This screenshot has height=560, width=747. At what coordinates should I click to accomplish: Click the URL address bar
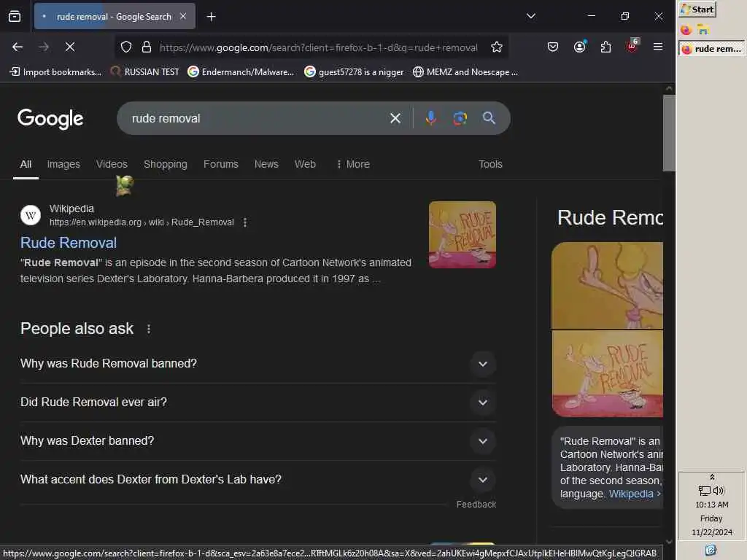click(x=318, y=47)
